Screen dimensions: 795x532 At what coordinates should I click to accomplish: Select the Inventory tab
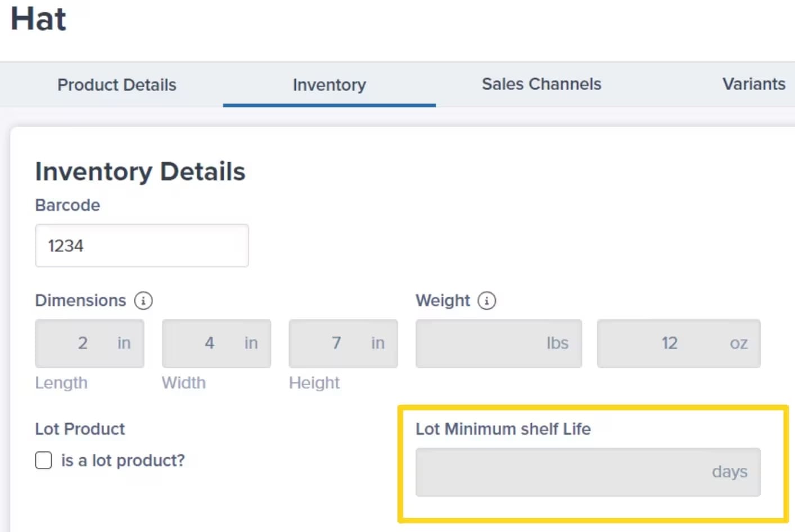pos(329,85)
